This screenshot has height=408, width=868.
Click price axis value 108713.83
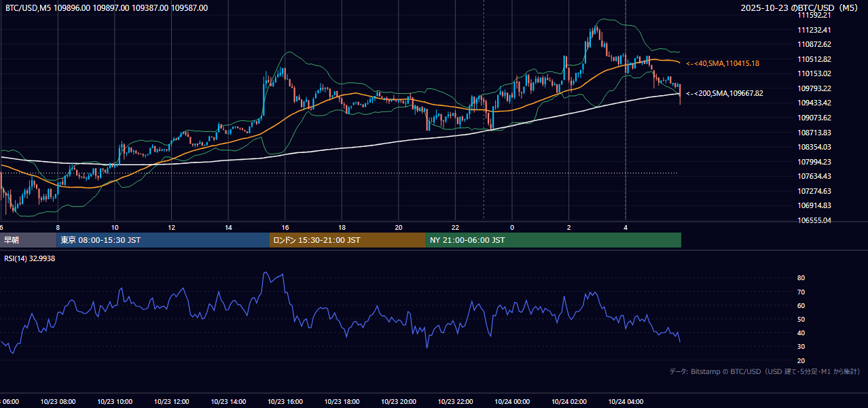click(x=814, y=133)
